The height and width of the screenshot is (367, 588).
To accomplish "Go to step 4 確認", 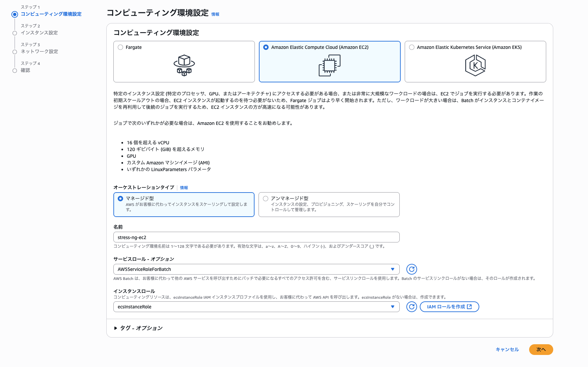I will click(25, 70).
